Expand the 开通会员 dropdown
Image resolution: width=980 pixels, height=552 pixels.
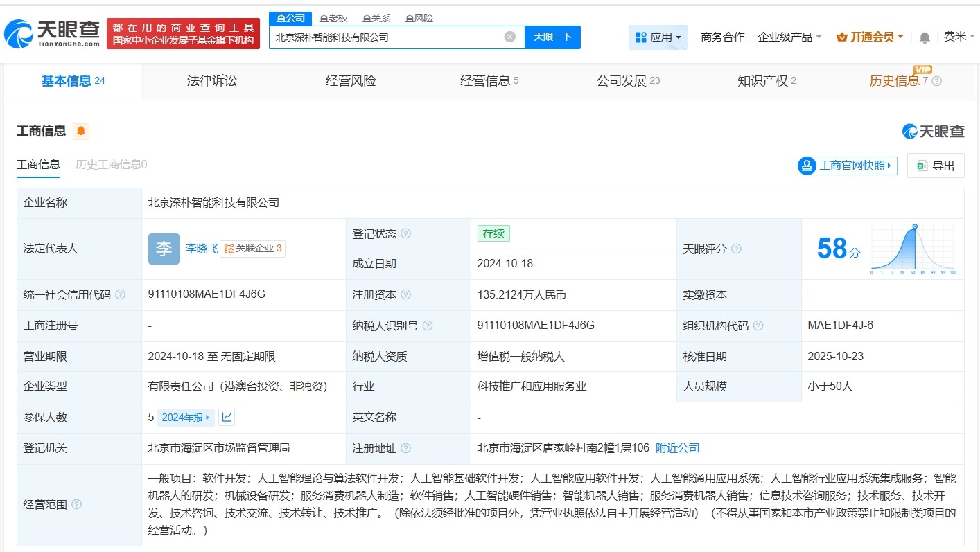(870, 37)
